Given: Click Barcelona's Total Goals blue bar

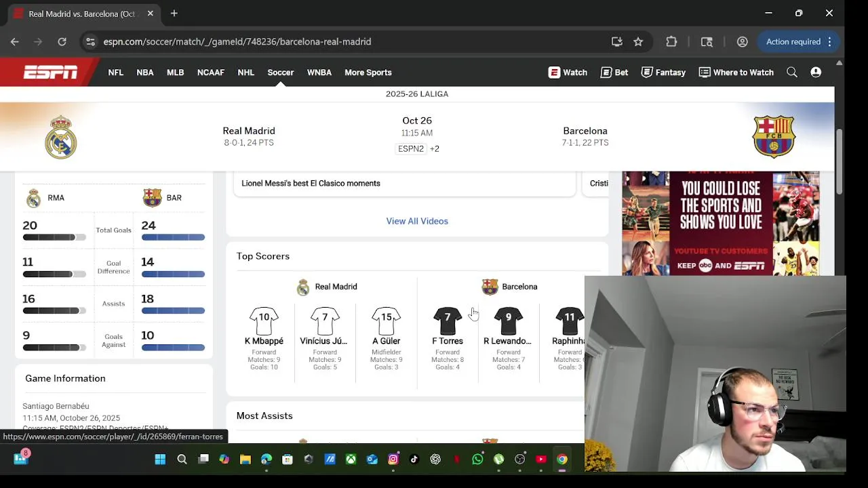Looking at the screenshot, I should click(x=173, y=237).
